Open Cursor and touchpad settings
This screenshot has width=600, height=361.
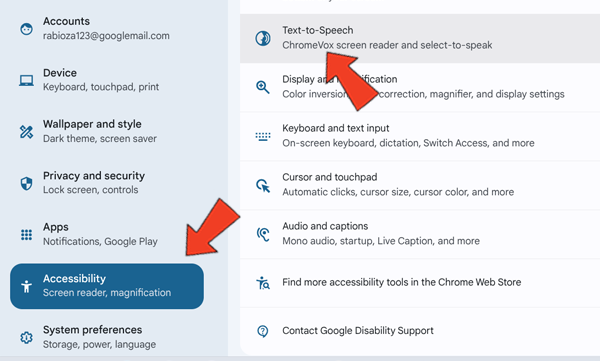(420, 185)
